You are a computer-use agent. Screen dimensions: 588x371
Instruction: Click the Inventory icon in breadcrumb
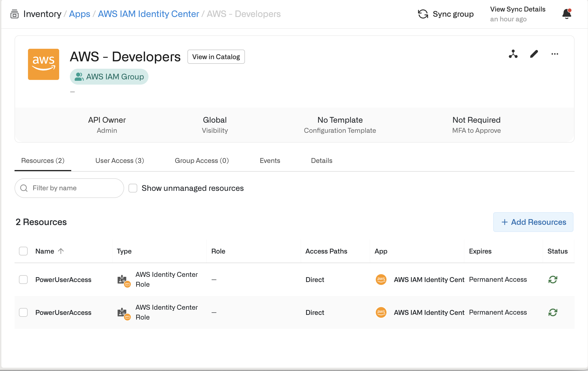pyautogui.click(x=14, y=14)
